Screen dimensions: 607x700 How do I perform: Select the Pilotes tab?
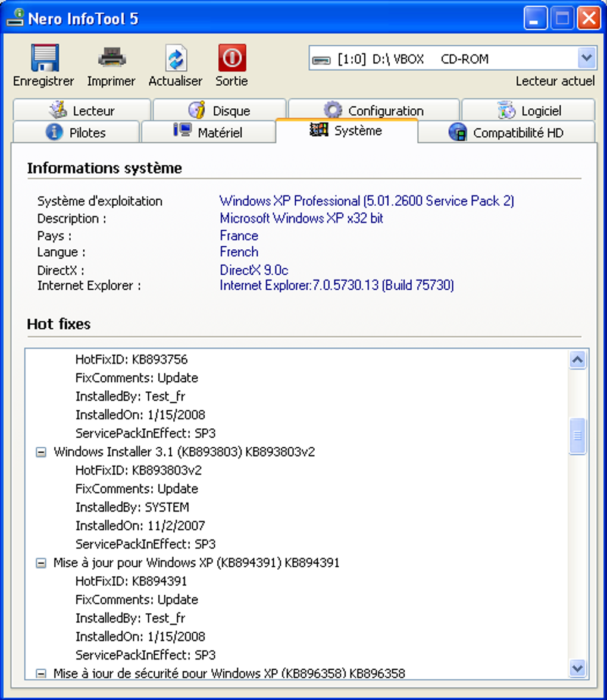tap(76, 132)
